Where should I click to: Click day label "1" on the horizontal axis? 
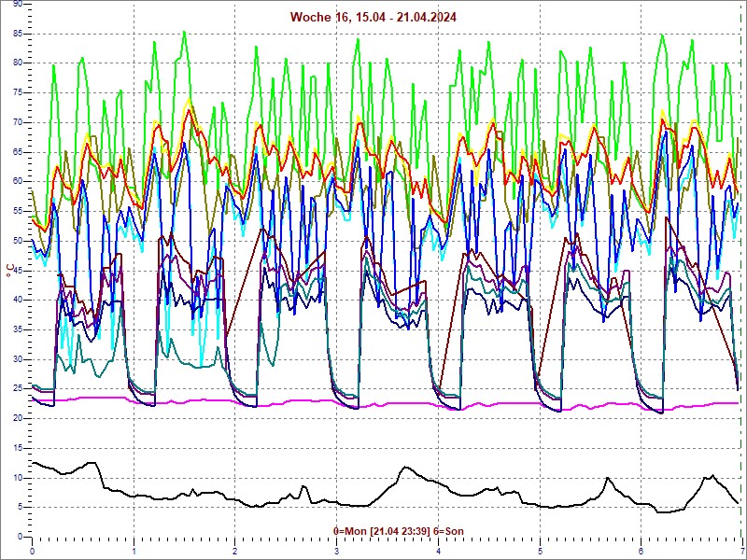pyautogui.click(x=134, y=552)
